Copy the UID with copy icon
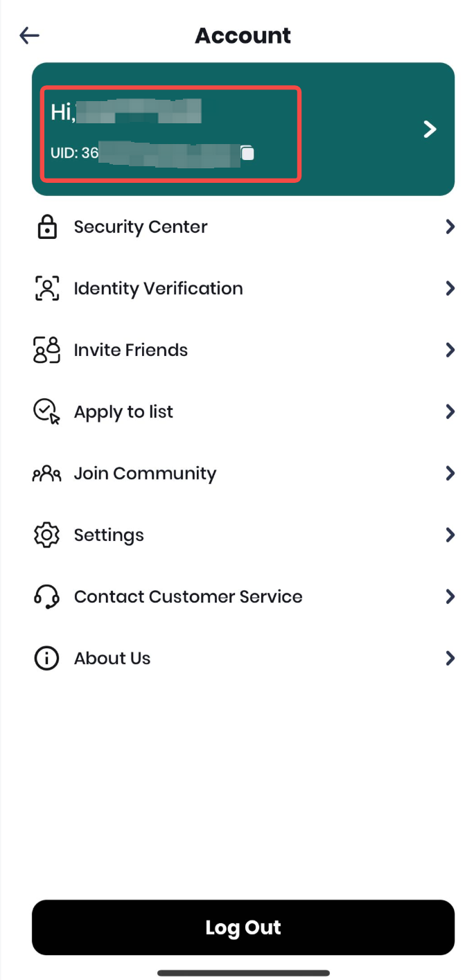This screenshot has height=980, width=465. (247, 153)
